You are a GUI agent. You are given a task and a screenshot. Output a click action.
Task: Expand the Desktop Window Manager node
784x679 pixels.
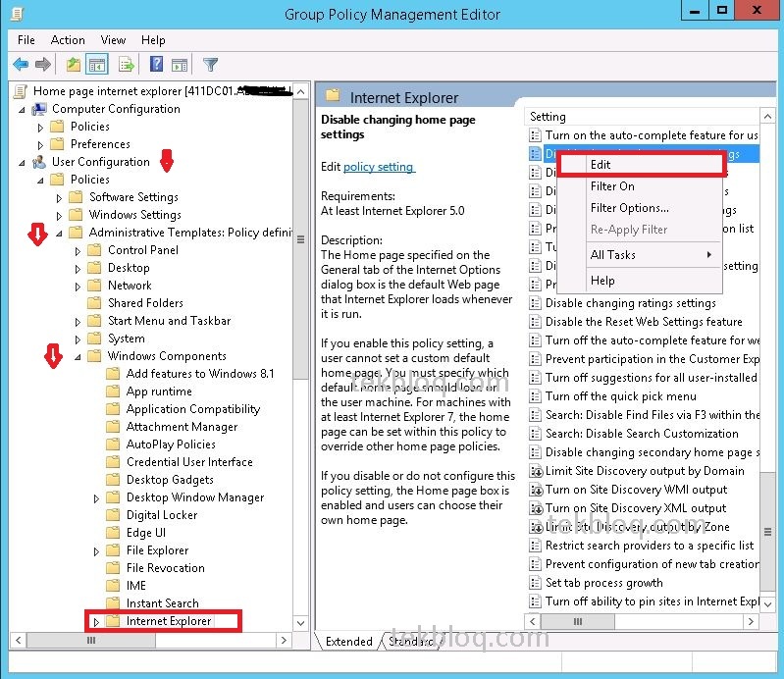click(x=96, y=498)
